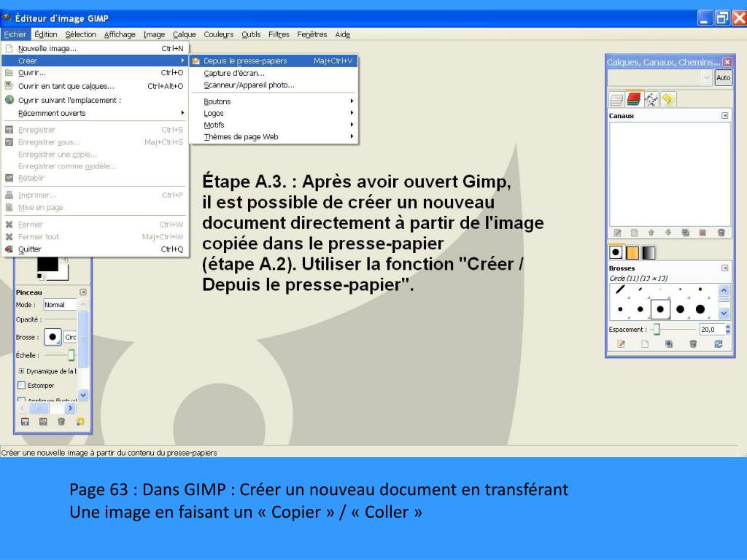Toggle the Auto button in Calques dock
747x560 pixels.
tap(723, 77)
